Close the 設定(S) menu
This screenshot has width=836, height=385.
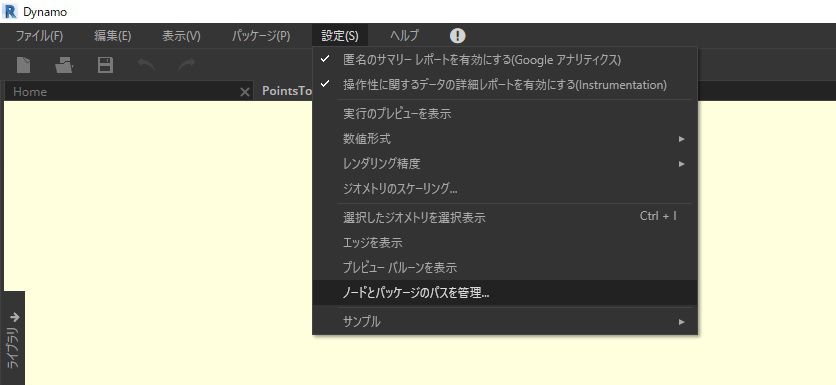click(x=340, y=36)
